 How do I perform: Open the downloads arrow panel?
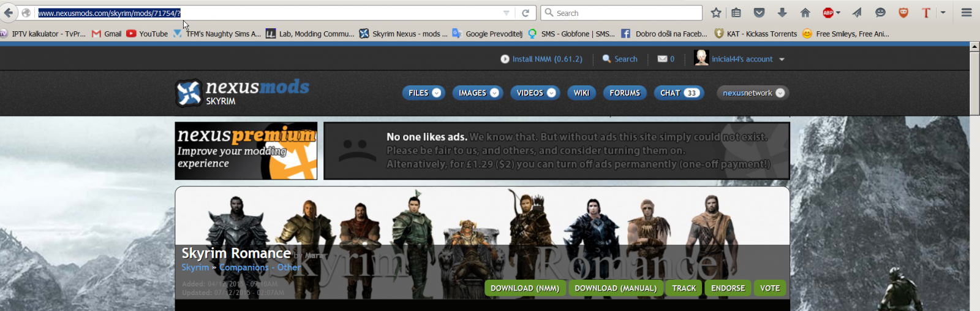[x=782, y=13]
